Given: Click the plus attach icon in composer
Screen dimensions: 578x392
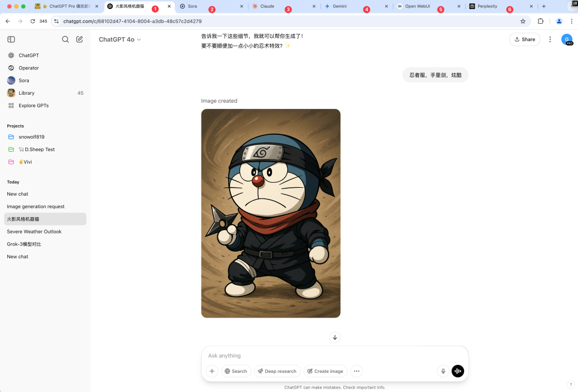Looking at the screenshot, I should pyautogui.click(x=212, y=371).
